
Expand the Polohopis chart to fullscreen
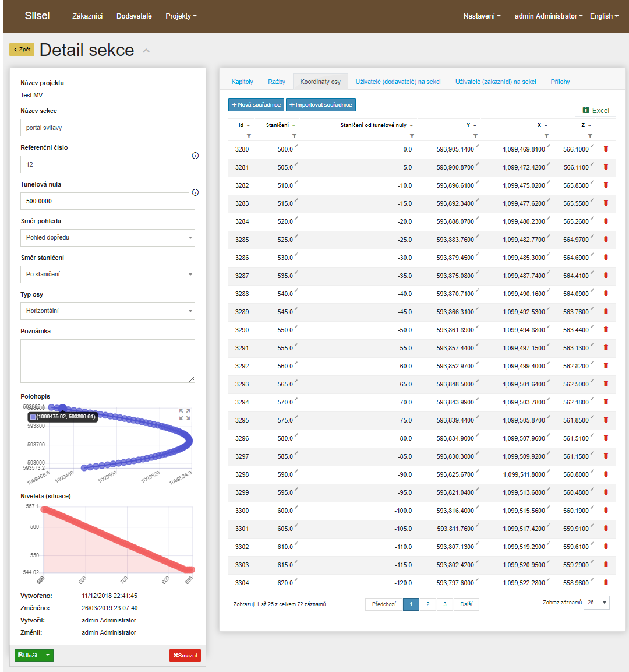pyautogui.click(x=185, y=414)
